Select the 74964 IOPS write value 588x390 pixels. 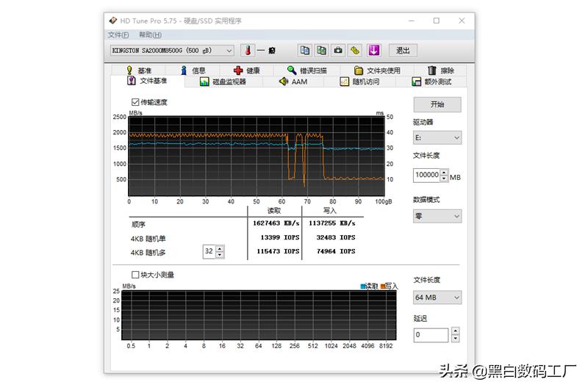336,251
